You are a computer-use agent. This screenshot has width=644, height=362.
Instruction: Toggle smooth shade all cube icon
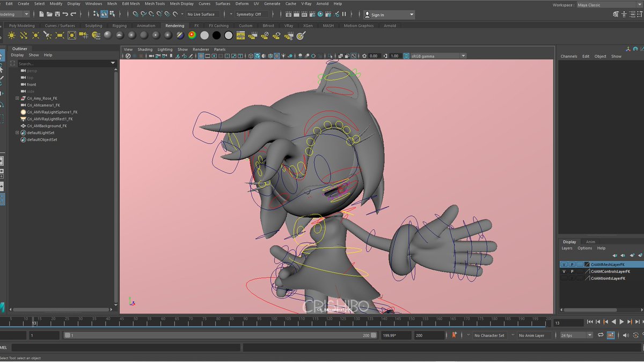(258, 56)
